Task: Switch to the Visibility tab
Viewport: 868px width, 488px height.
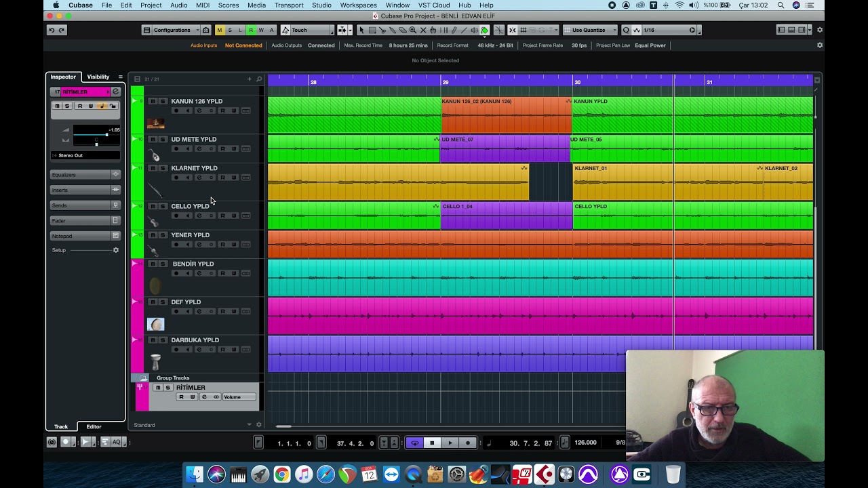Action: 98,77
